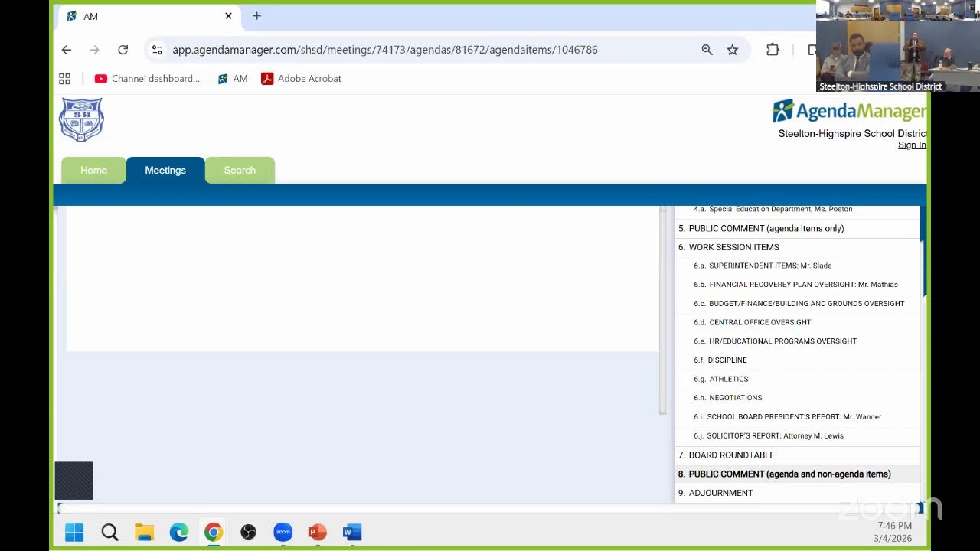This screenshot has width=980, height=551.
Task: Switch to the Home tab
Action: tap(94, 170)
